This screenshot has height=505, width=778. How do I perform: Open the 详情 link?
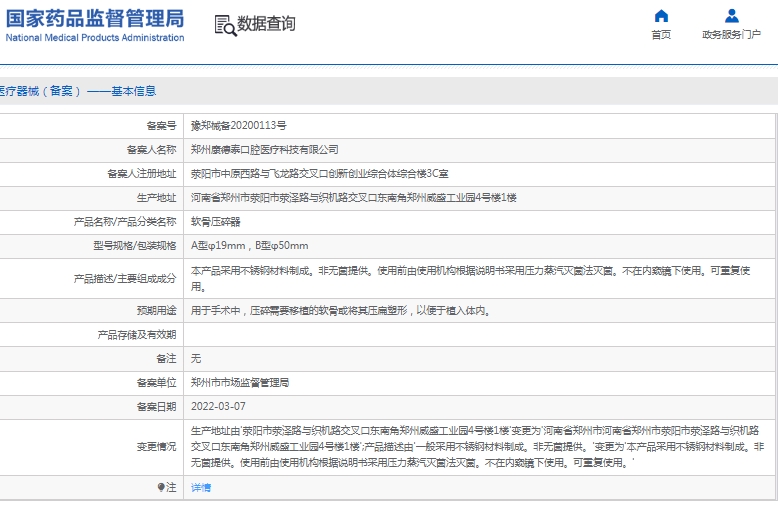point(201,488)
